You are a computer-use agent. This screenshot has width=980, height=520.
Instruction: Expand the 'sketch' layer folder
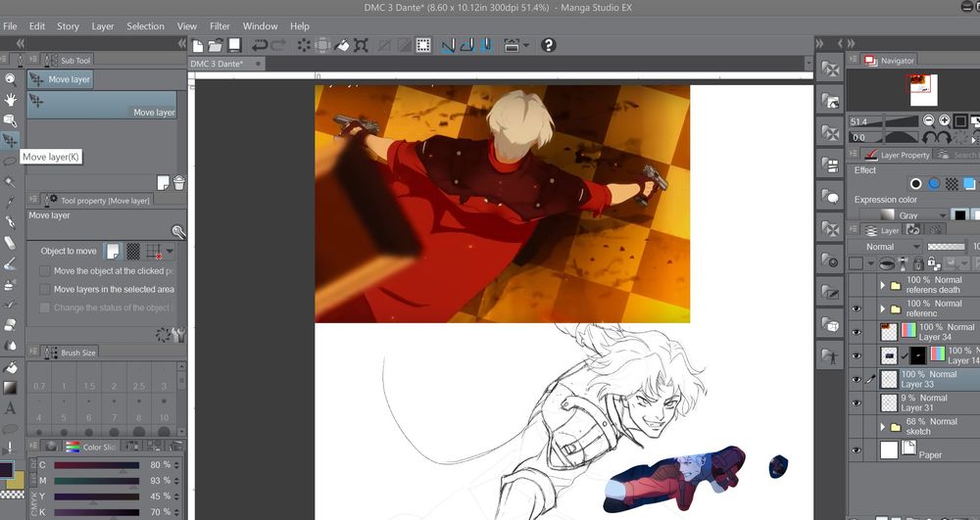click(x=883, y=427)
